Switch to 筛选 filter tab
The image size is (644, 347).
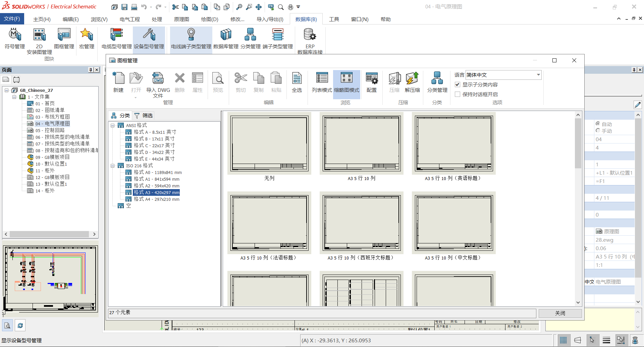[x=144, y=115]
